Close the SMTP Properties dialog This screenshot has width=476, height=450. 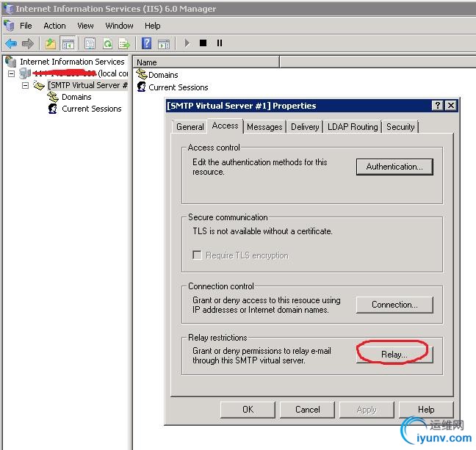coord(451,106)
